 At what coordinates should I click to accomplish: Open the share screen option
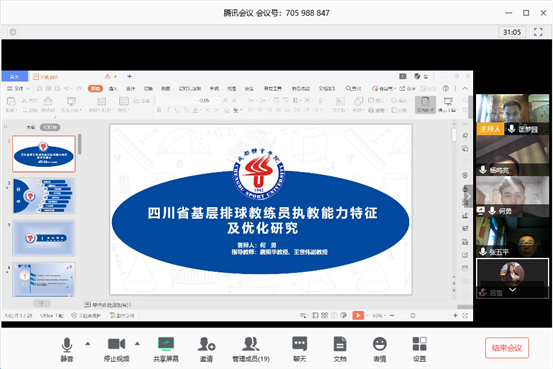pyautogui.click(x=166, y=349)
